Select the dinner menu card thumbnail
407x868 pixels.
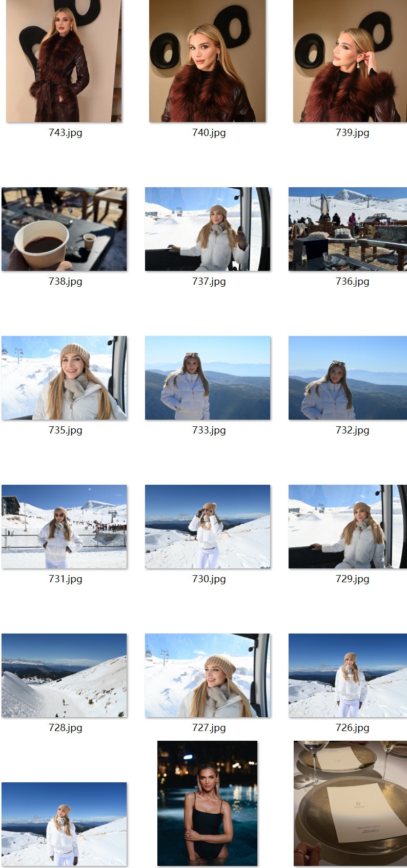click(x=350, y=803)
